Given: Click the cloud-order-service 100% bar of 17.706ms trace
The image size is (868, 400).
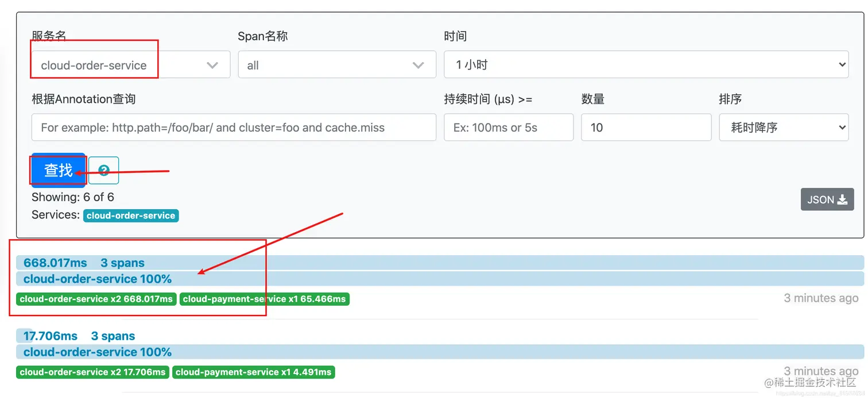Looking at the screenshot, I should (440, 352).
